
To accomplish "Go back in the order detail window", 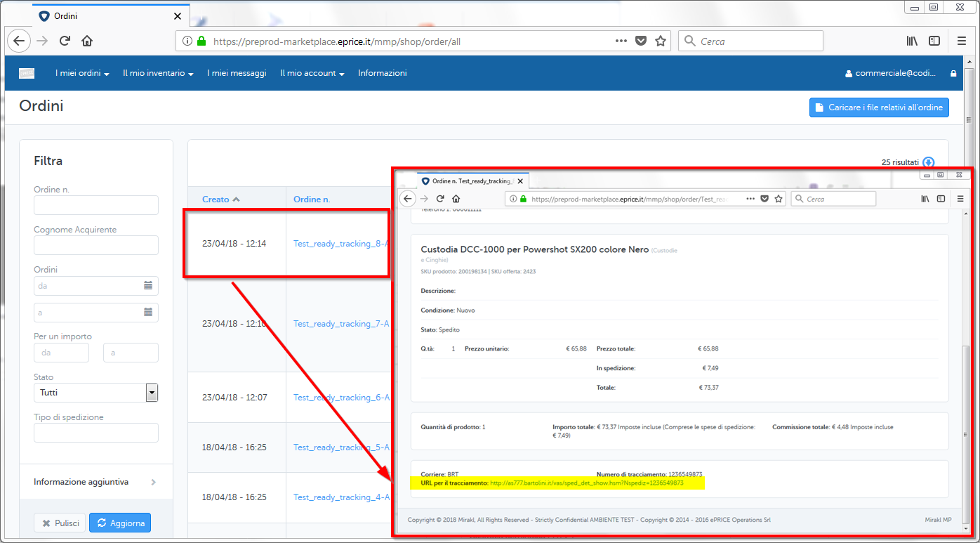I will tap(408, 199).
